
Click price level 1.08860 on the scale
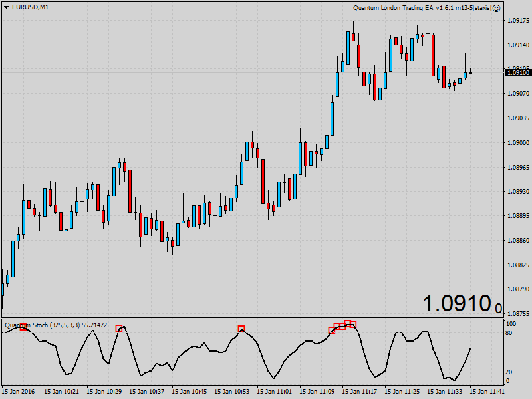(518, 240)
